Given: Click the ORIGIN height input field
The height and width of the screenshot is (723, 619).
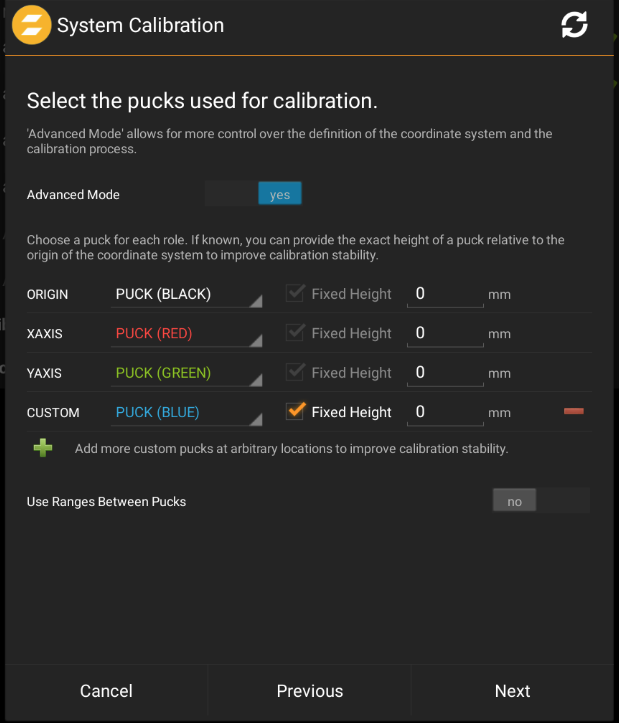Looking at the screenshot, I should 445,294.
